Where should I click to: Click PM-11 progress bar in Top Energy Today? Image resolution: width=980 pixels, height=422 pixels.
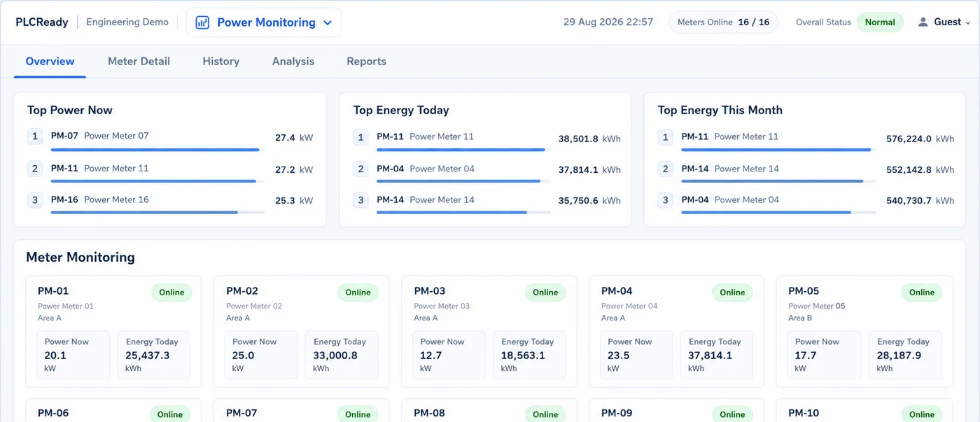464,149
